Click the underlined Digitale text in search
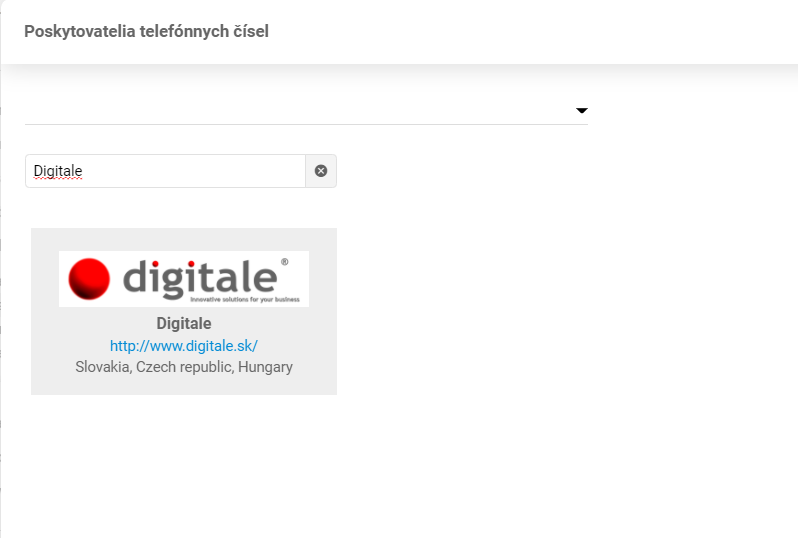Viewport: 798px width, 538px height. pos(58,172)
